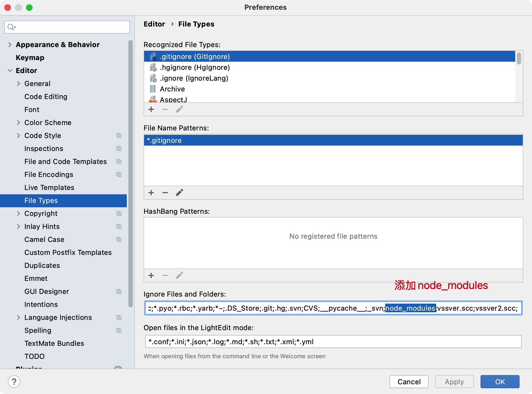Select the Keymap settings page
Screen dimensions: 532x394
(x=30, y=58)
